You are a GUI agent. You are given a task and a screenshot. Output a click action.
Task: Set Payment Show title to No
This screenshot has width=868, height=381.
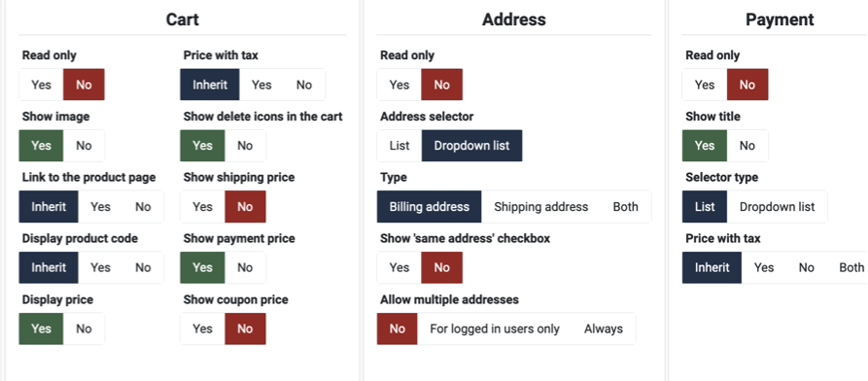tap(746, 146)
